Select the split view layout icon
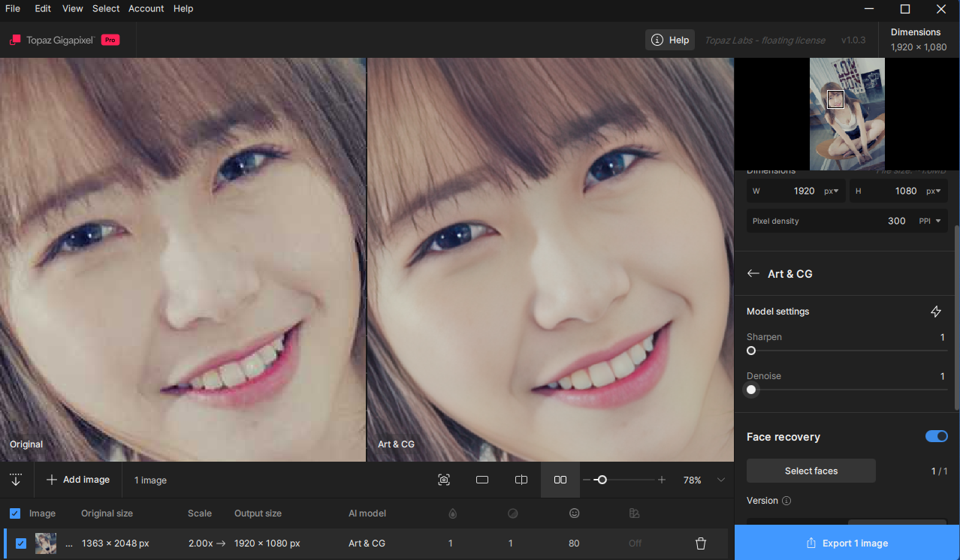Screen dimensions: 960x560 tap(521, 480)
